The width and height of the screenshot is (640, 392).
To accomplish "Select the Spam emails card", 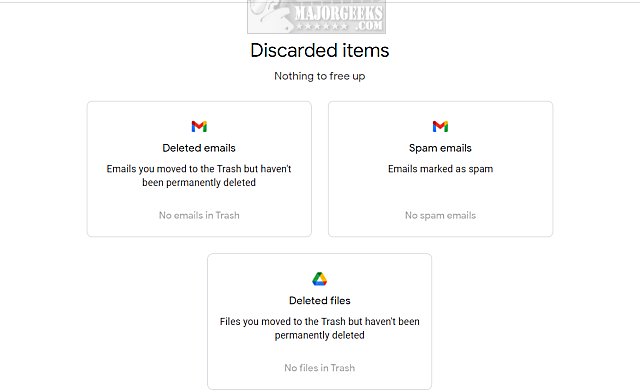I will (x=440, y=169).
